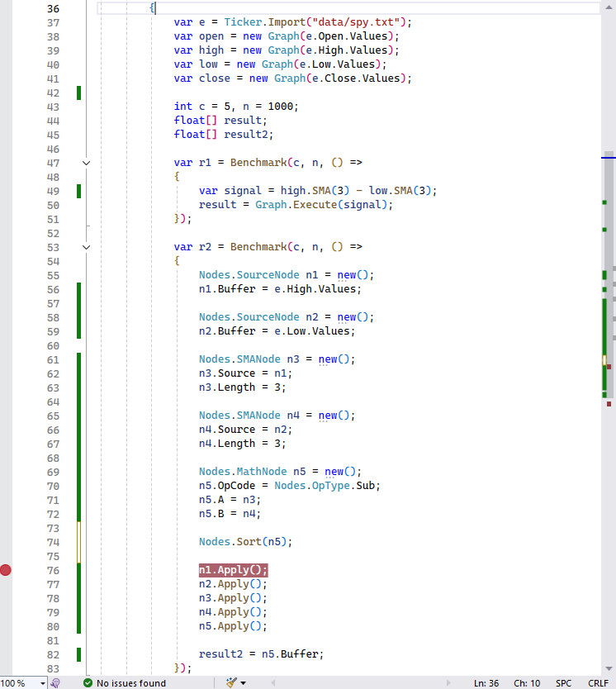
Task: Click result2 = n5.Buffer; line
Action: (x=261, y=655)
